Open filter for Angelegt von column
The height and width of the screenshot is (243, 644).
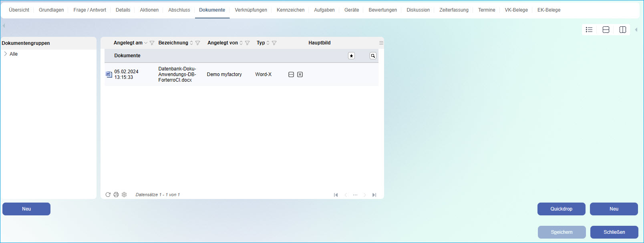click(247, 43)
